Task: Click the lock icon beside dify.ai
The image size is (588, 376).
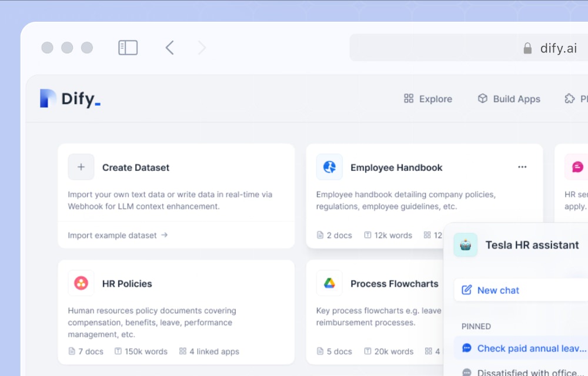Action: click(527, 48)
